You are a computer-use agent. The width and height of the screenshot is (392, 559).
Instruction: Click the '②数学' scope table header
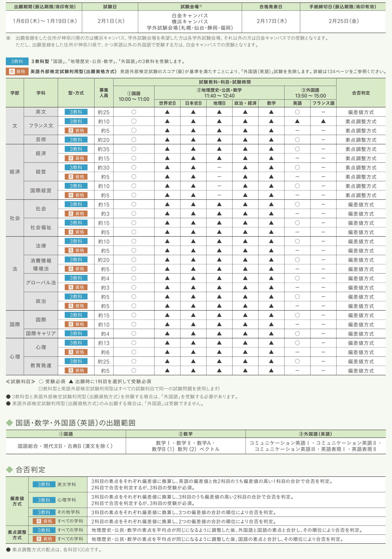(x=186, y=434)
